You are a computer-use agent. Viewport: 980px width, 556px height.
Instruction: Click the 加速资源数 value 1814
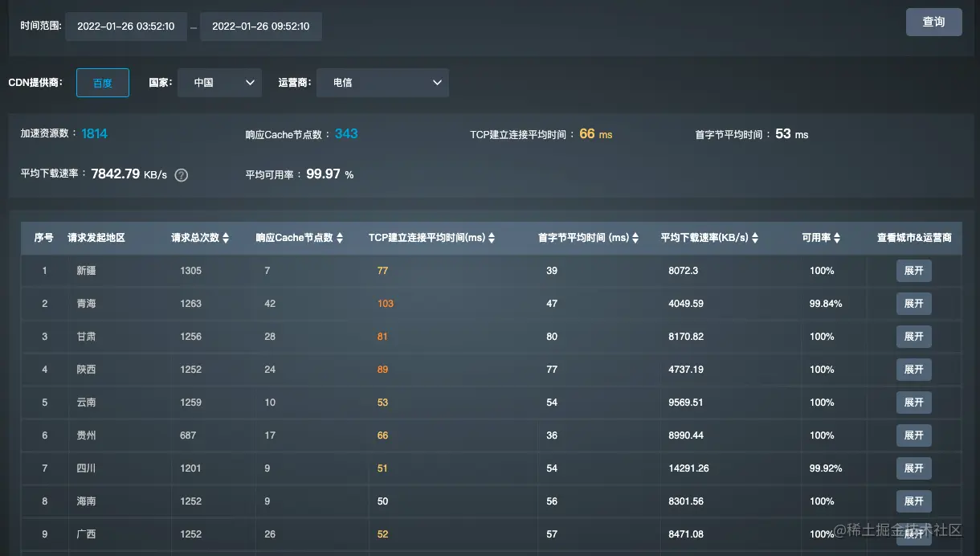click(94, 133)
